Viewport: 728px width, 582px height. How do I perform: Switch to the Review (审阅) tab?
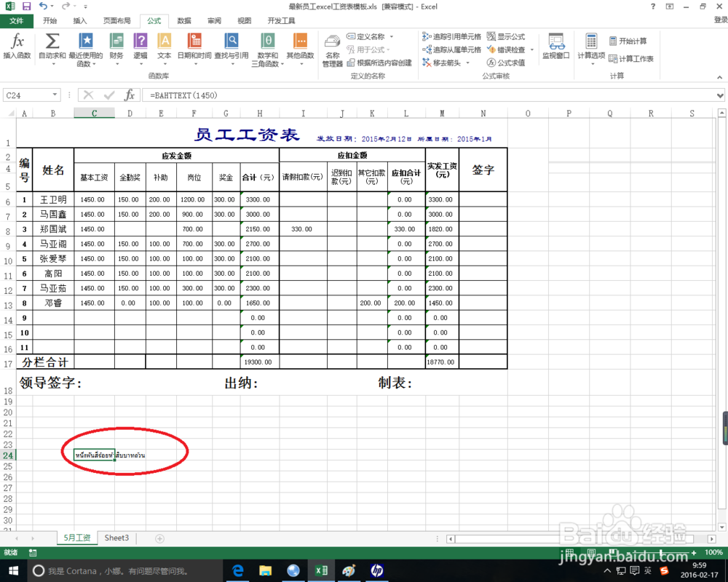[x=214, y=20]
